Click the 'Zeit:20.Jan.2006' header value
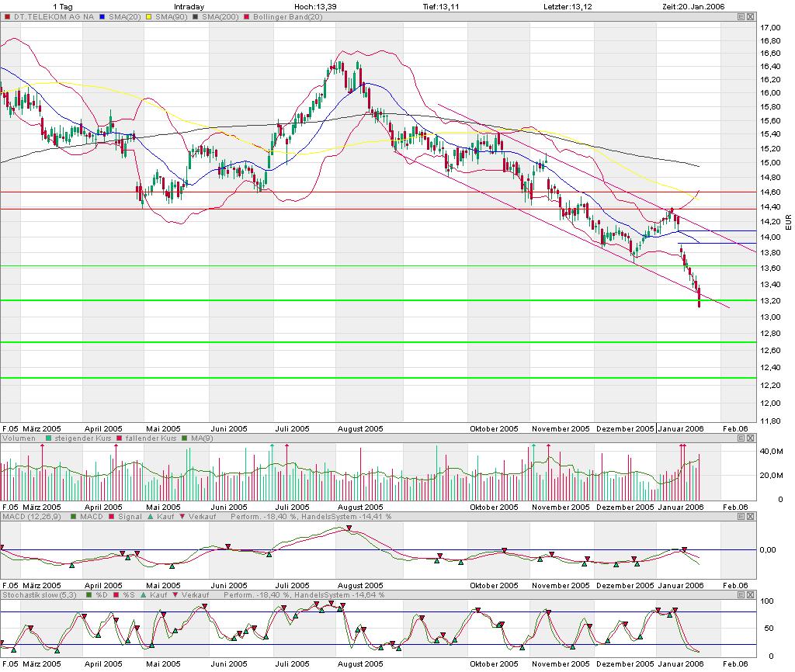Image resolution: width=795 pixels, height=672 pixels. tap(693, 6)
